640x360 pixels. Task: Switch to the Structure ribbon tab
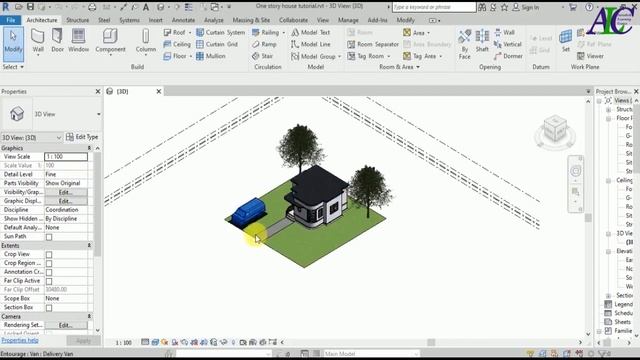click(x=78, y=20)
